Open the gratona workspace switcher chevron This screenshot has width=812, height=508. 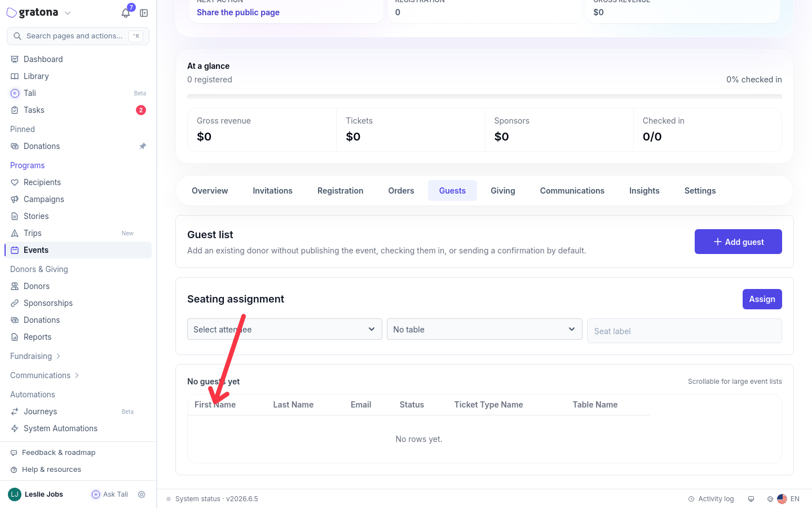[68, 13]
